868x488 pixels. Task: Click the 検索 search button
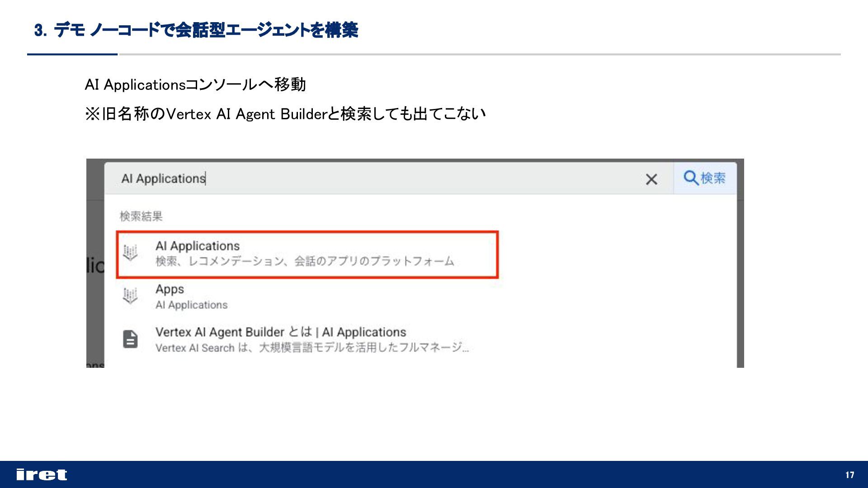705,178
